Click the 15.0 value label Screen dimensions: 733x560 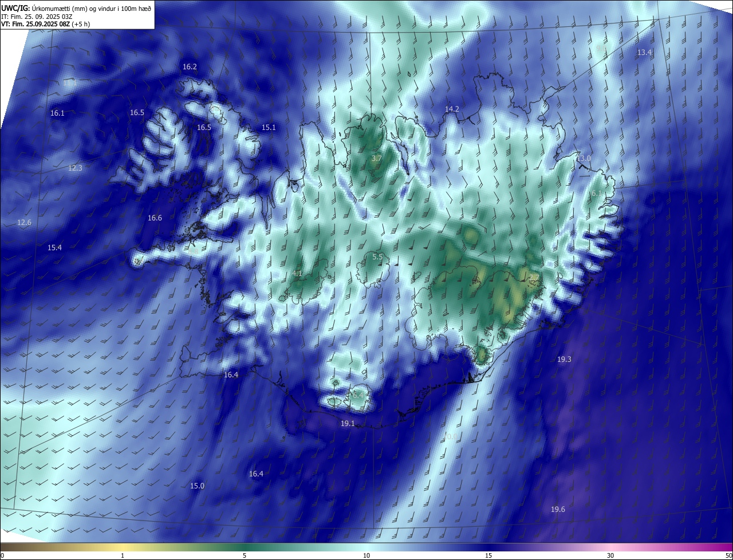pyautogui.click(x=197, y=486)
